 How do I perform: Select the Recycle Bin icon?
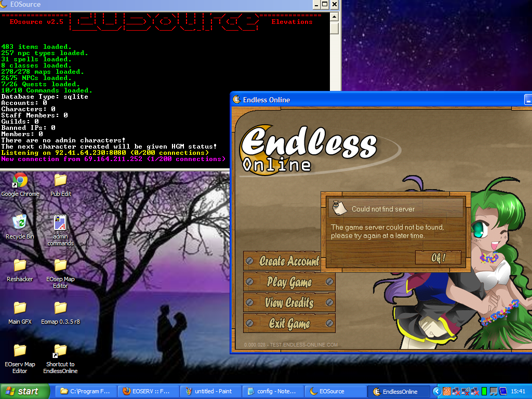click(x=20, y=222)
